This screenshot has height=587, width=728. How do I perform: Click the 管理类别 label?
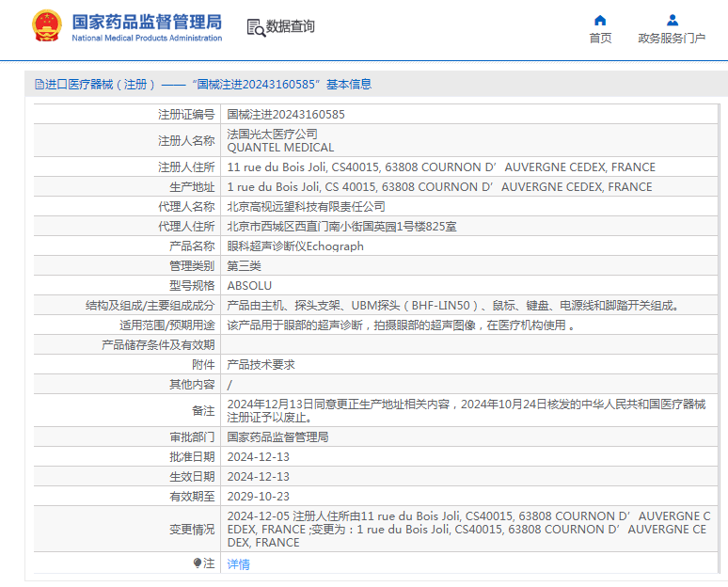(192, 266)
